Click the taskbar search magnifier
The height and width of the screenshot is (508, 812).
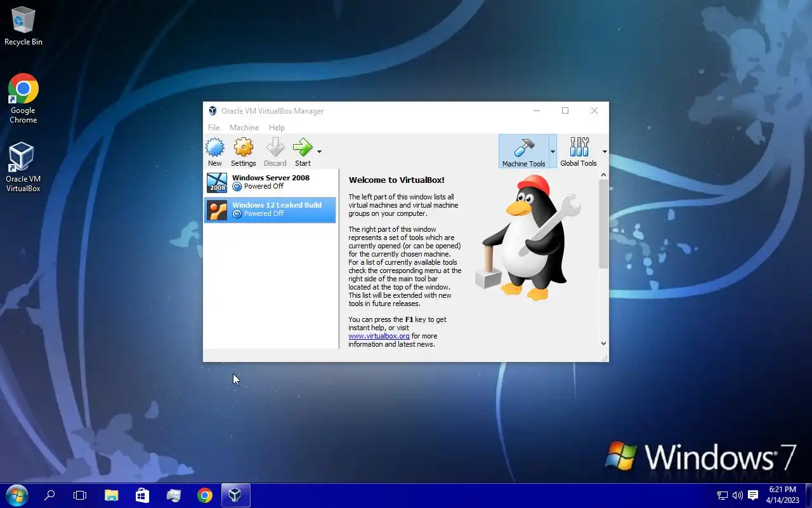(x=49, y=495)
